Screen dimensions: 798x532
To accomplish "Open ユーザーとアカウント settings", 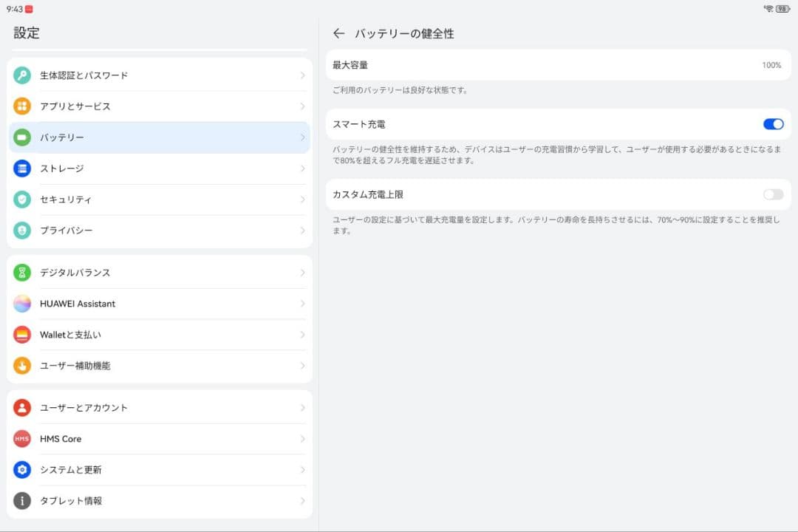I will click(x=159, y=408).
